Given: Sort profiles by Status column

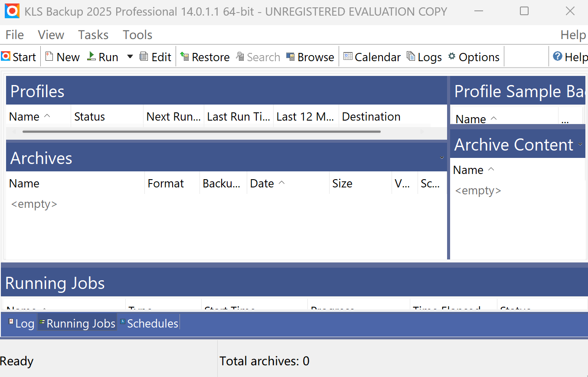Looking at the screenshot, I should click(107, 116).
